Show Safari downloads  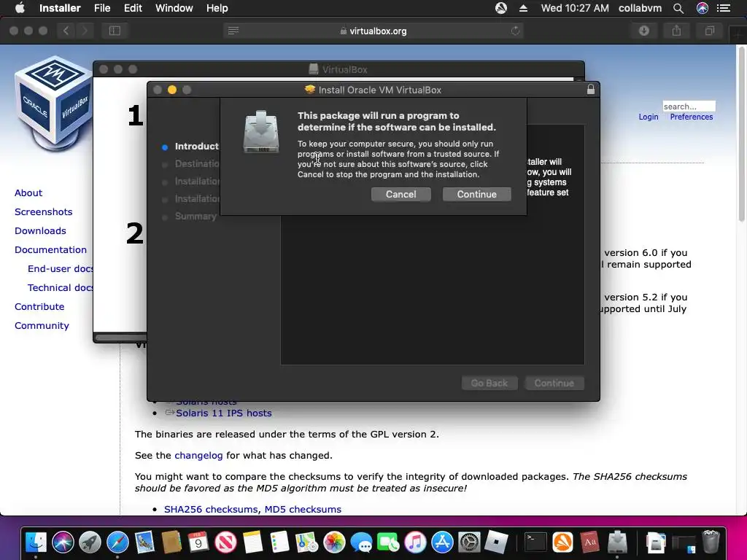644,31
